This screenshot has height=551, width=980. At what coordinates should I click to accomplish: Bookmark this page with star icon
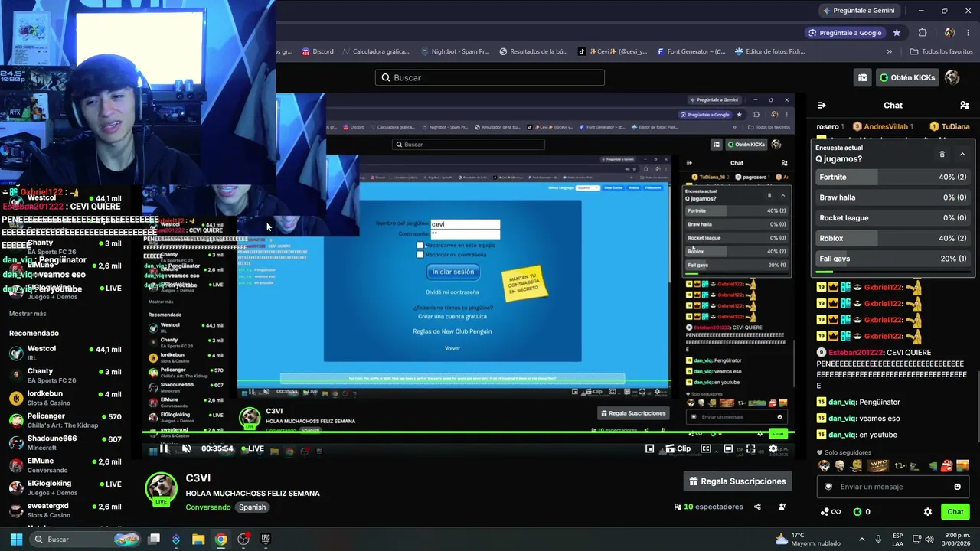click(x=897, y=33)
